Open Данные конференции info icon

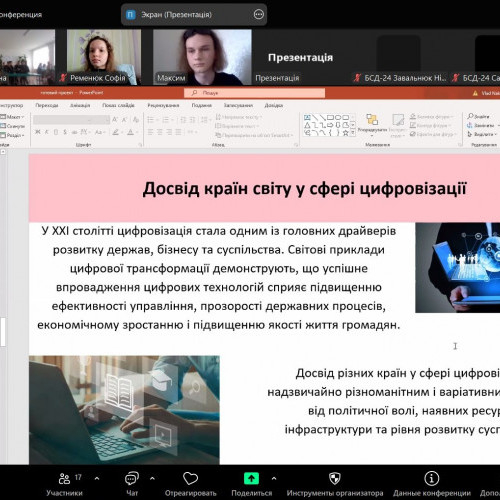pyautogui.click(x=432, y=479)
